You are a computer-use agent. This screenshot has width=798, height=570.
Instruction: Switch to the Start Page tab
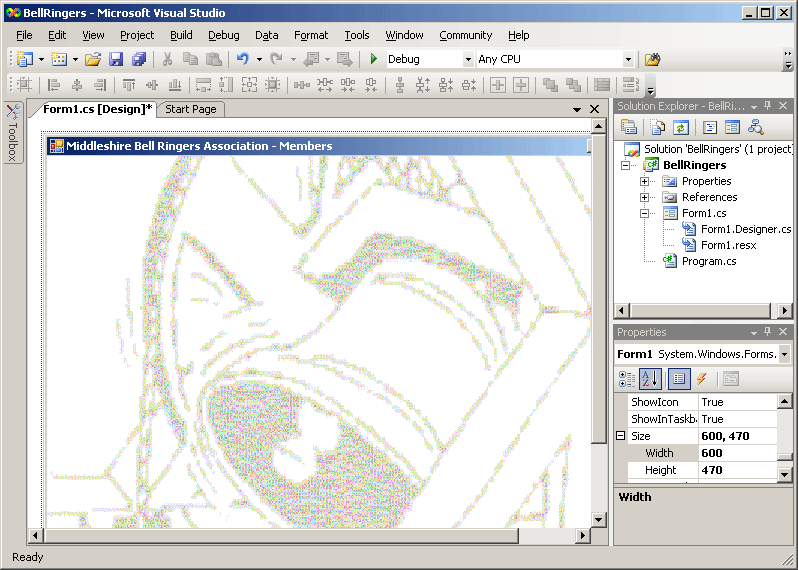(x=190, y=109)
